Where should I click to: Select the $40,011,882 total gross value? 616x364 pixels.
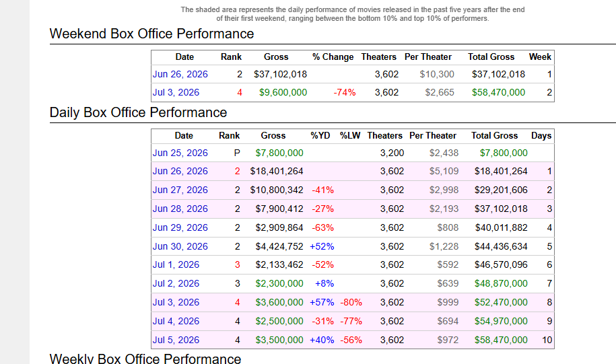pyautogui.click(x=501, y=227)
